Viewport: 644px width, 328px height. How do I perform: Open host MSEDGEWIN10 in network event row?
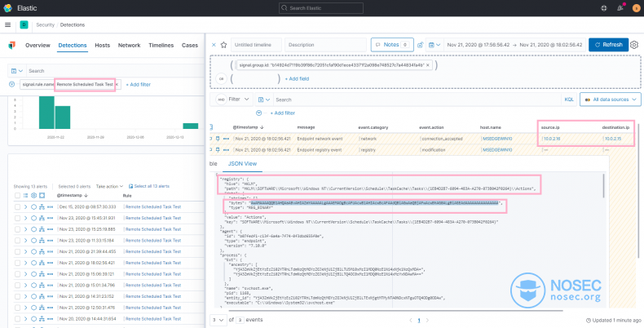pyautogui.click(x=497, y=139)
